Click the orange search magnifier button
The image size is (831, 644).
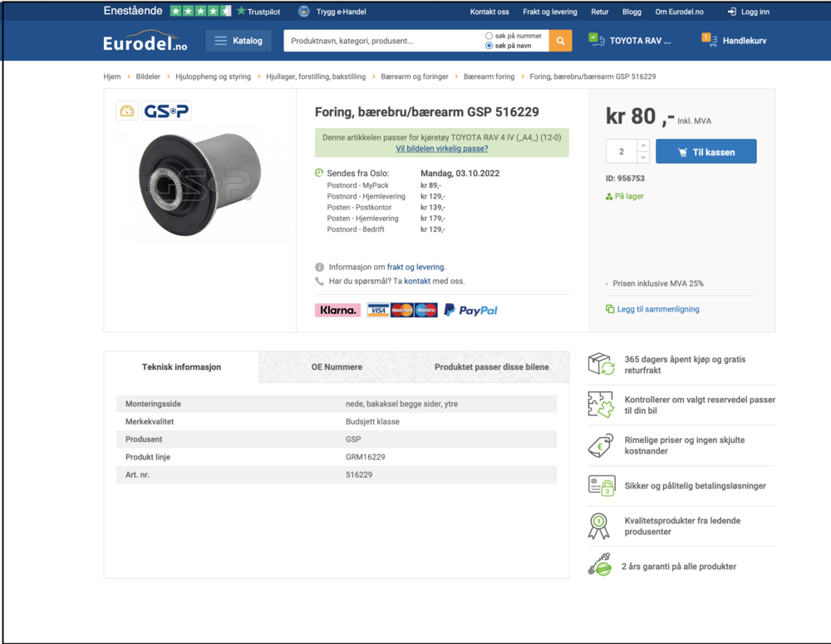(560, 41)
